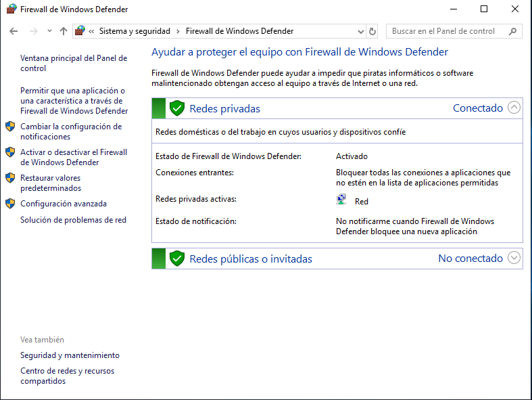Click the forward navigation arrow
The image size is (532, 400).
coord(34,31)
